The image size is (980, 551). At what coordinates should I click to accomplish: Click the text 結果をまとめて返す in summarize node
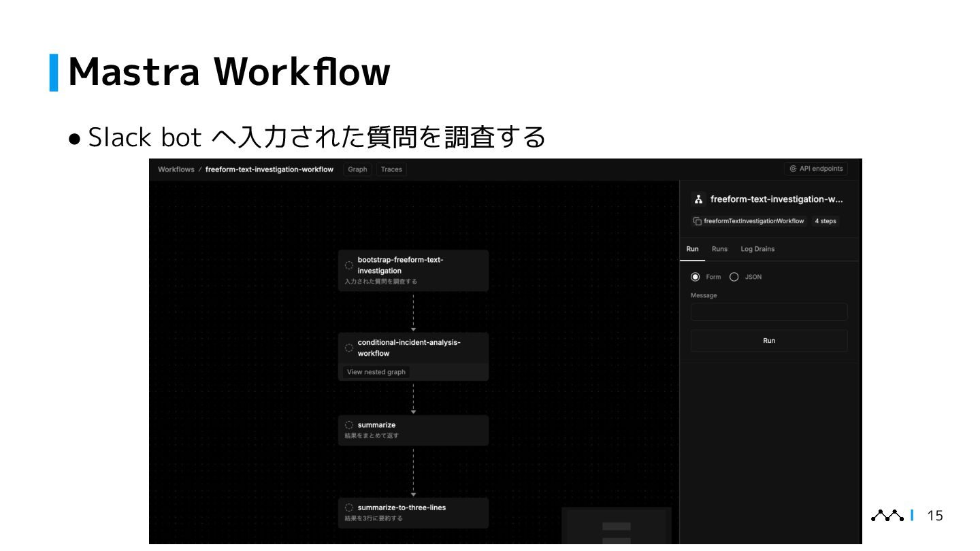coord(372,435)
